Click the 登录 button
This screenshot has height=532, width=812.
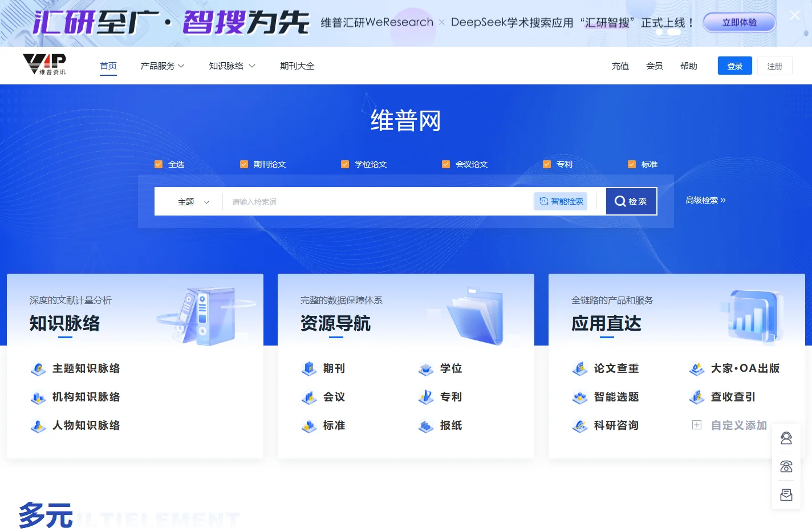click(735, 66)
